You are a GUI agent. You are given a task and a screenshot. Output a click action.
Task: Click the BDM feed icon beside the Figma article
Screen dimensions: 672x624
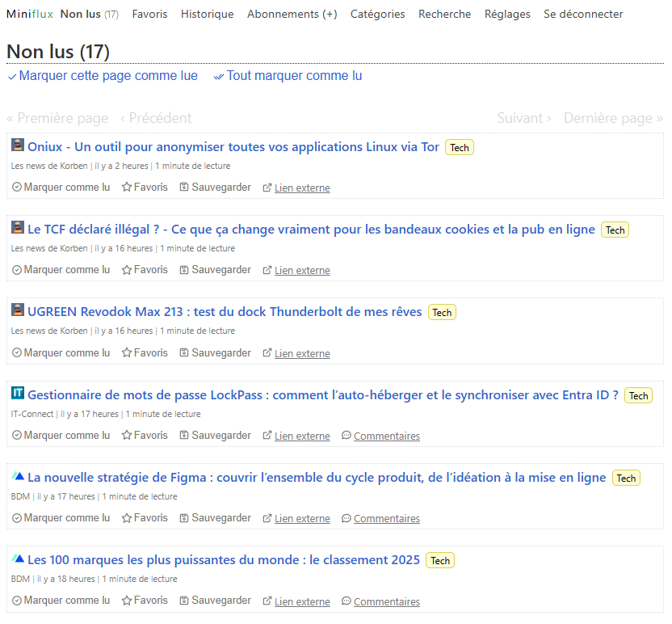18,475
